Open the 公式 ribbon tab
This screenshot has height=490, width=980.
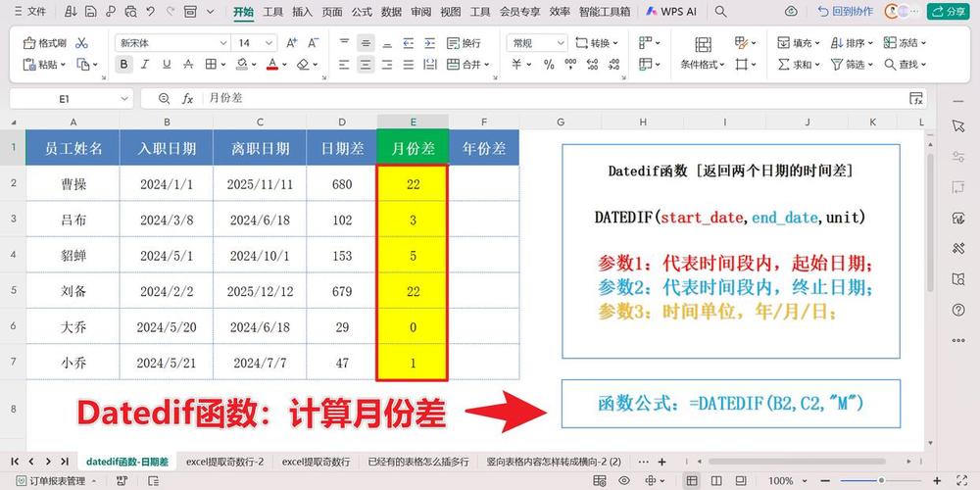coord(362,11)
